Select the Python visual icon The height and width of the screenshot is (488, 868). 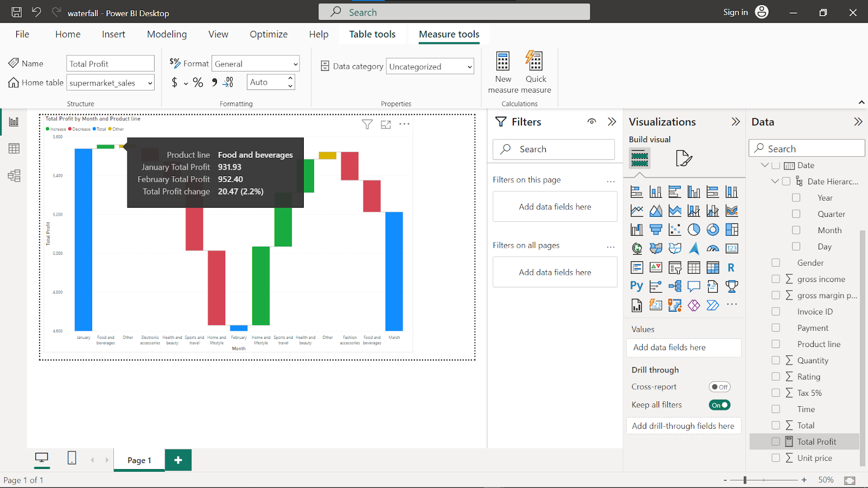637,286
